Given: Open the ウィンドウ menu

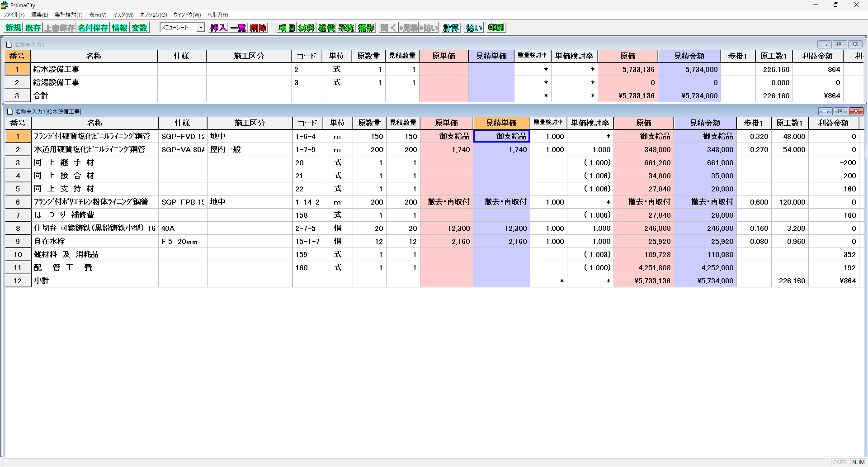Looking at the screenshot, I should [x=187, y=14].
